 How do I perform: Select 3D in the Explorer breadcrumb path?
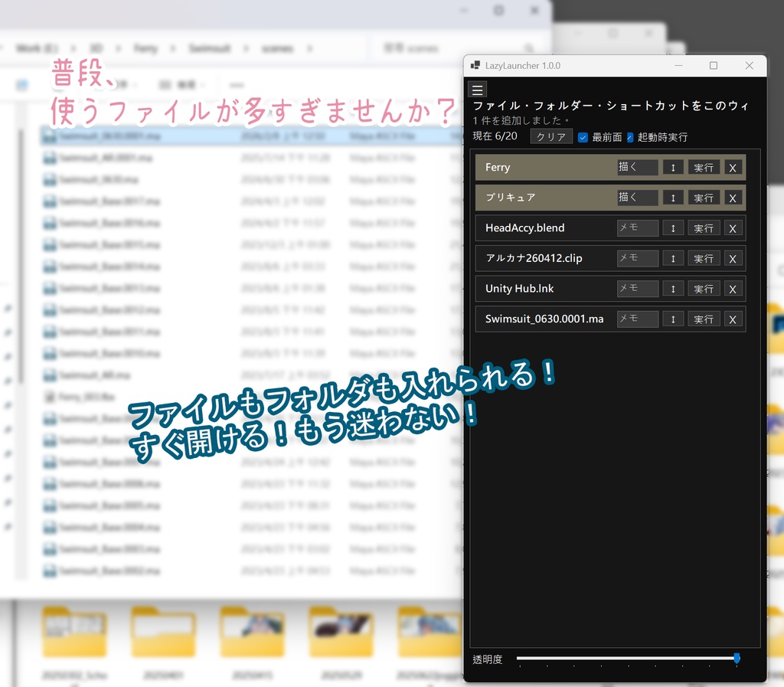(96, 47)
